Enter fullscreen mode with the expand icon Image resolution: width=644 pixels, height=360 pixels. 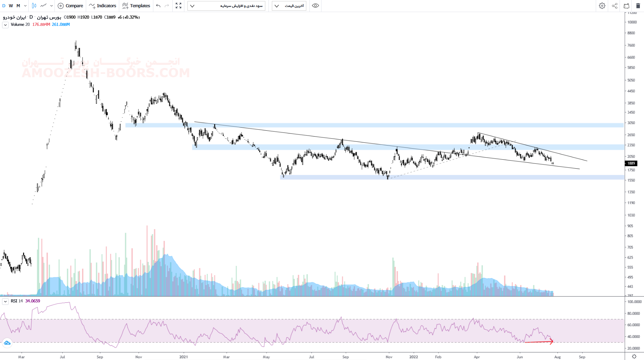click(x=178, y=6)
